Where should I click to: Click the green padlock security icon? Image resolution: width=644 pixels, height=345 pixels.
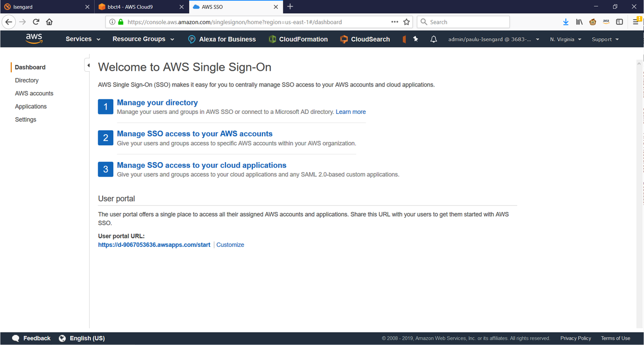(x=121, y=22)
